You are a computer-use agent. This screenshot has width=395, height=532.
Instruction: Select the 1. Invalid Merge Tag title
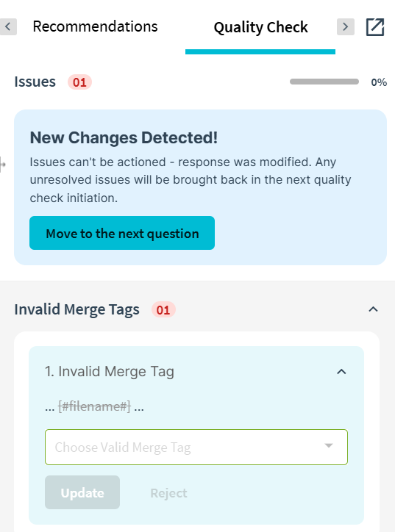pos(110,372)
